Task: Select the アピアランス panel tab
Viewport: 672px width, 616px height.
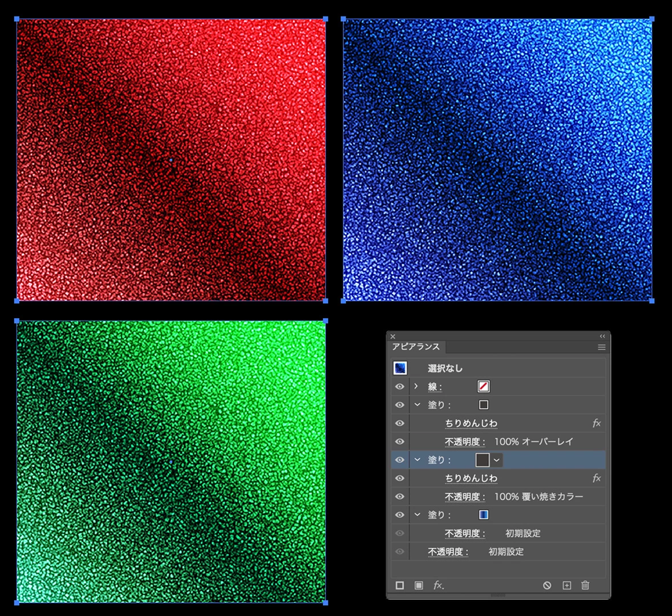Action: click(x=416, y=347)
